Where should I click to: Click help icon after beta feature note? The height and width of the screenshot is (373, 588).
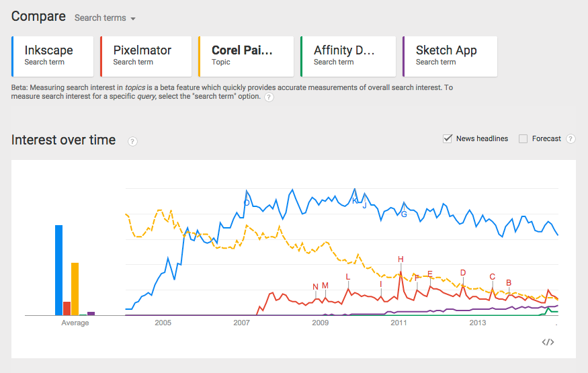(x=269, y=97)
